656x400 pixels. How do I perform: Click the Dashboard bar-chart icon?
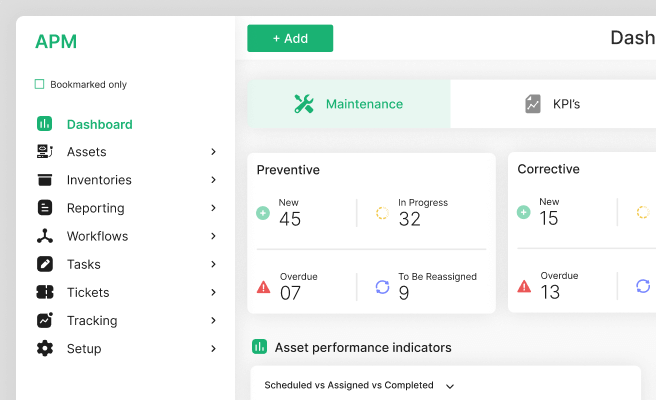click(x=44, y=124)
